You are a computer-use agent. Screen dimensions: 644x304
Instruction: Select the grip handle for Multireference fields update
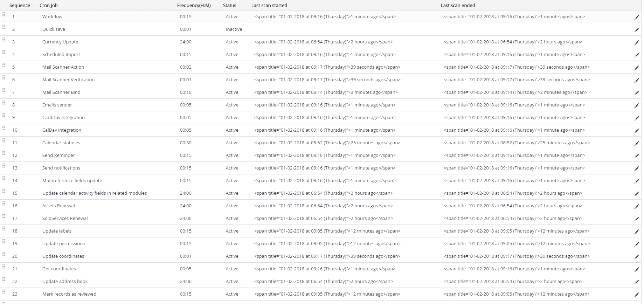tap(4, 178)
